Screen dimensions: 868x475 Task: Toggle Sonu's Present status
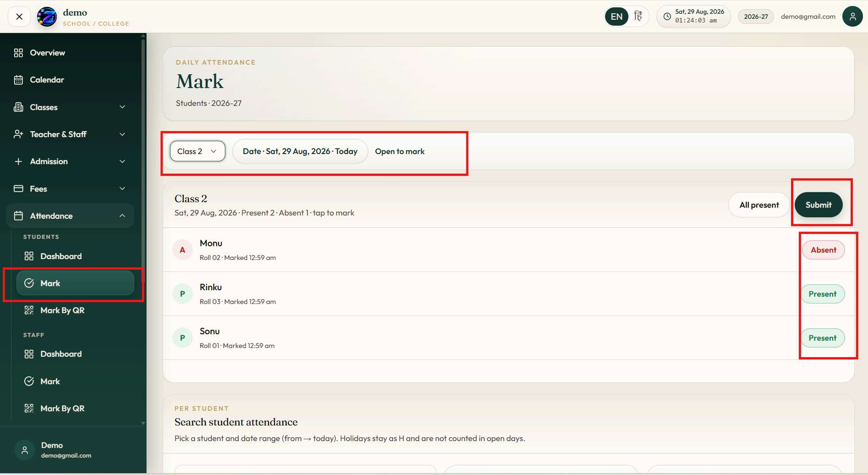(x=823, y=338)
